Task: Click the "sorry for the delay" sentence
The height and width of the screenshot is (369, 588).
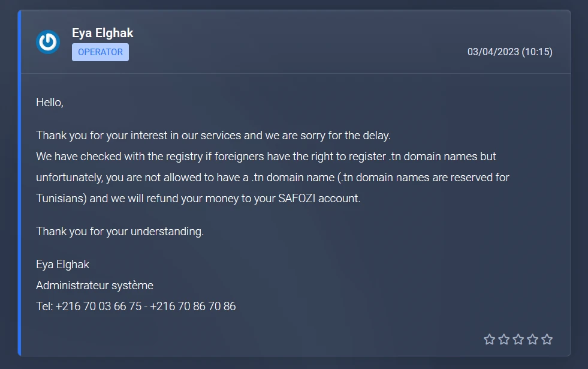Action: 336,135
